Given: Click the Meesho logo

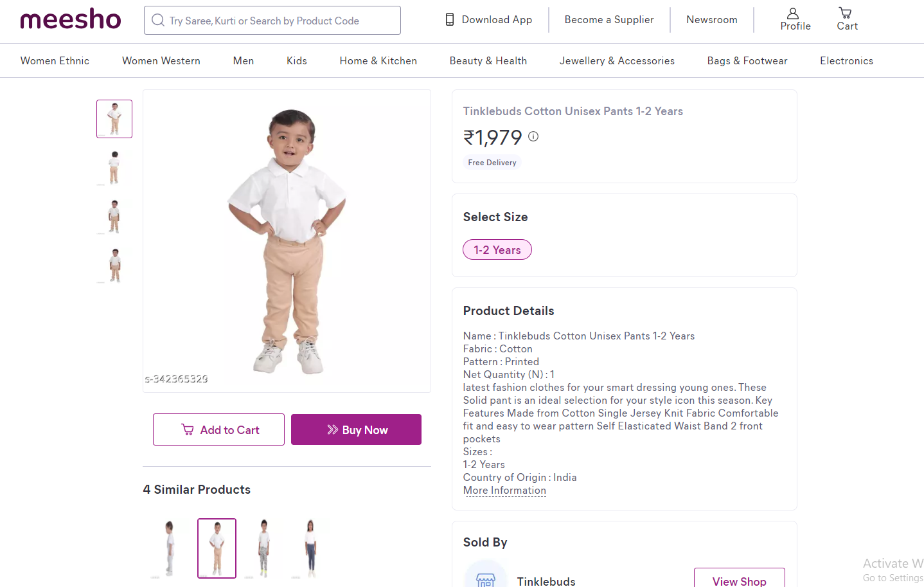Looking at the screenshot, I should pos(71,20).
